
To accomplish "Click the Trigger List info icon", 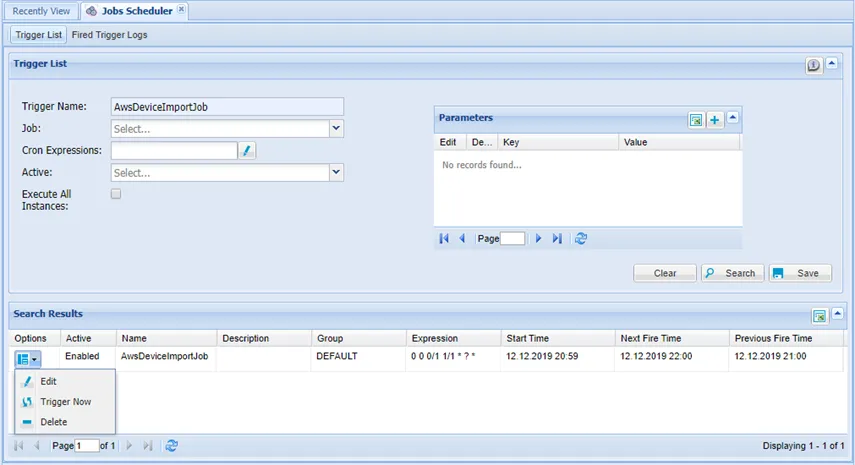I will point(813,65).
